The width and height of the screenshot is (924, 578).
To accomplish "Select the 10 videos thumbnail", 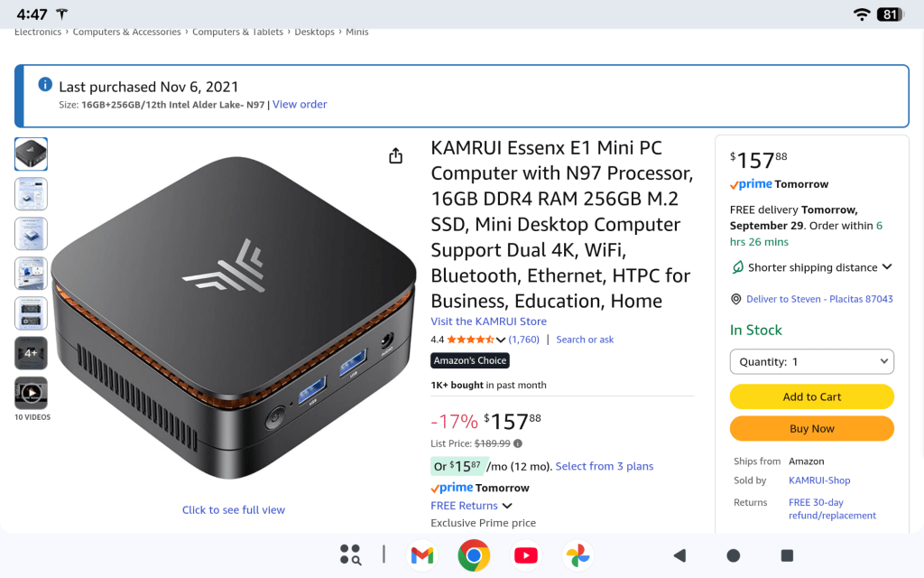I will 32,394.
